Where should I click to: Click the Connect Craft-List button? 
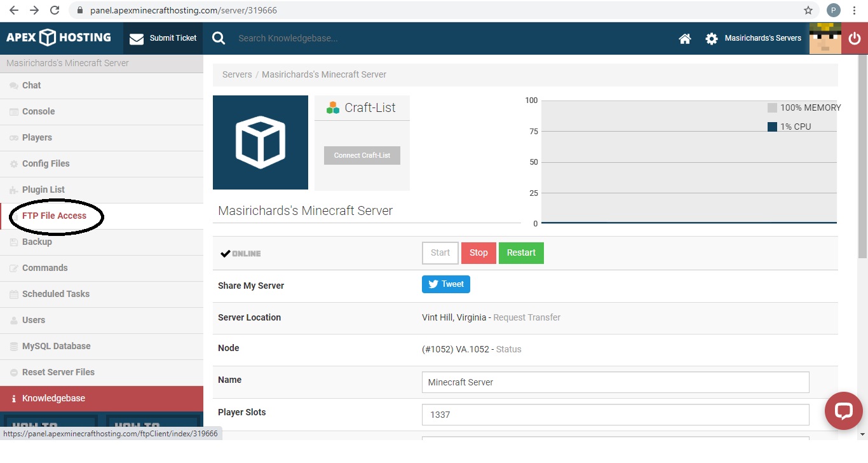coord(362,155)
